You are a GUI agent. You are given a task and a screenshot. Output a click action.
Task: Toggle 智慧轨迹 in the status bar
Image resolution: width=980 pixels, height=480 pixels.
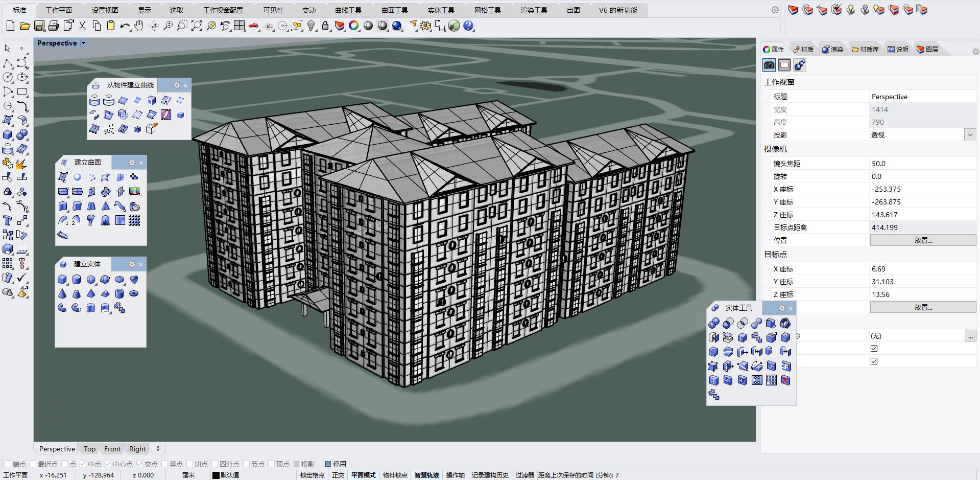[x=426, y=475]
